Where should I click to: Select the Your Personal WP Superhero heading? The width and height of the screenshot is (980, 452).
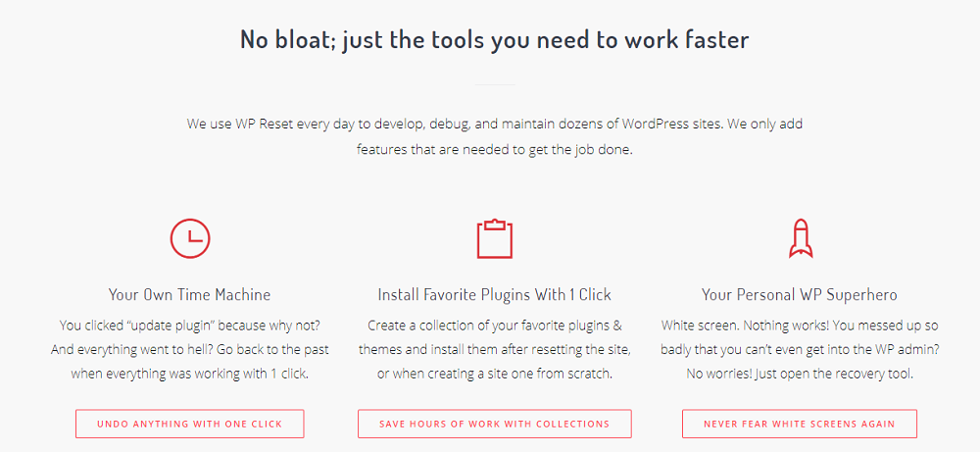800,294
